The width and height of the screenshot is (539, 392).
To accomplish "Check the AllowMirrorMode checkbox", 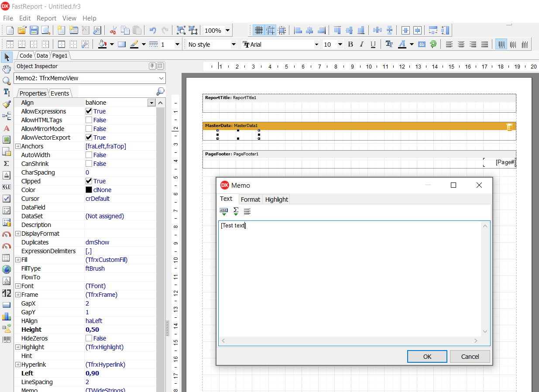I will click(89, 129).
